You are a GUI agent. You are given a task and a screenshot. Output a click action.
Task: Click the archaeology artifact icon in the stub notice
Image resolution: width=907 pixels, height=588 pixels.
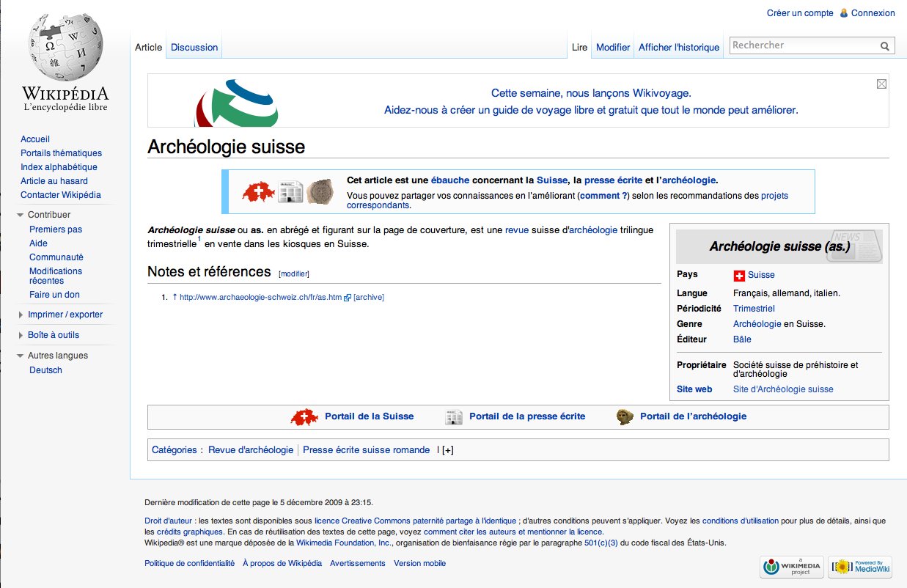tap(320, 192)
